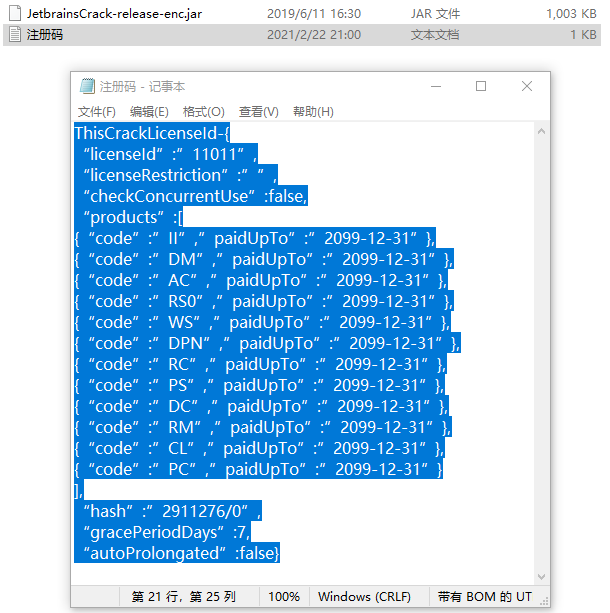This screenshot has height=613, width=610.
Task: Click the JAR 文件 type cell
Action: point(435,14)
